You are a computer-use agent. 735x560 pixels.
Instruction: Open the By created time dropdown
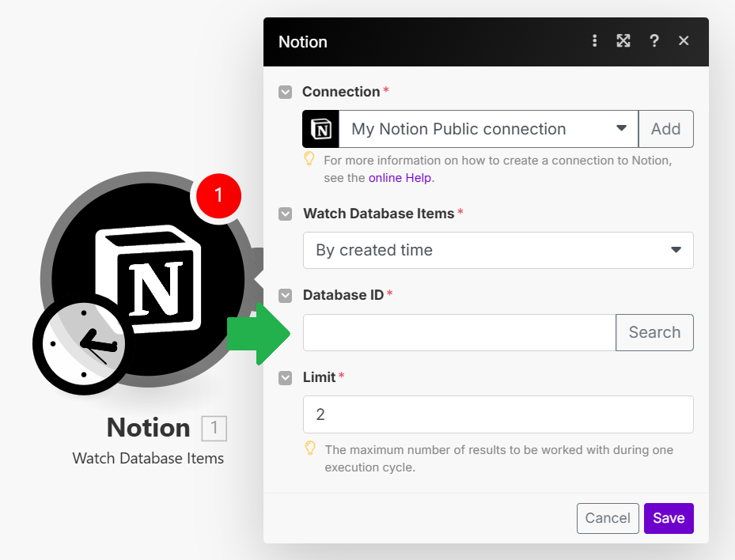498,250
